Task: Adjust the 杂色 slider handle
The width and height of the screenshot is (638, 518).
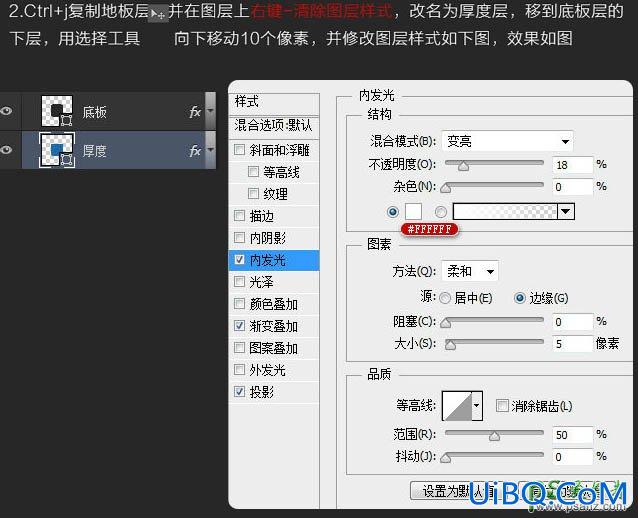Action: [x=446, y=188]
